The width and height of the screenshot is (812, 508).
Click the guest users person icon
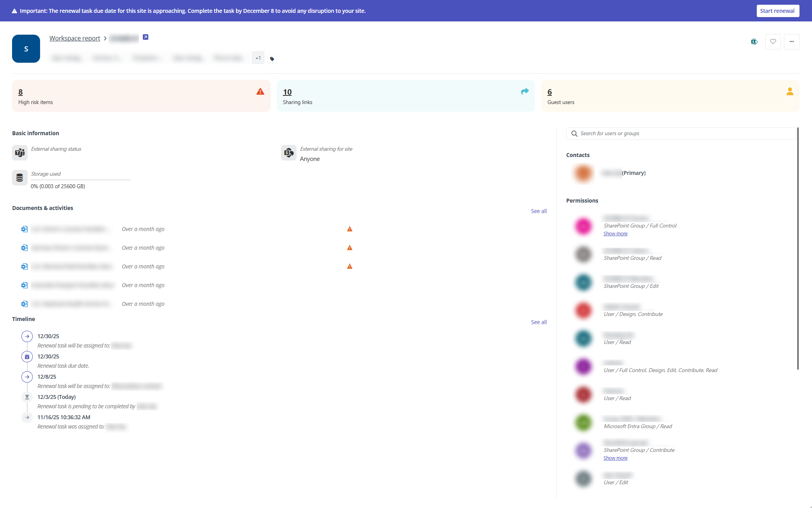(x=789, y=92)
